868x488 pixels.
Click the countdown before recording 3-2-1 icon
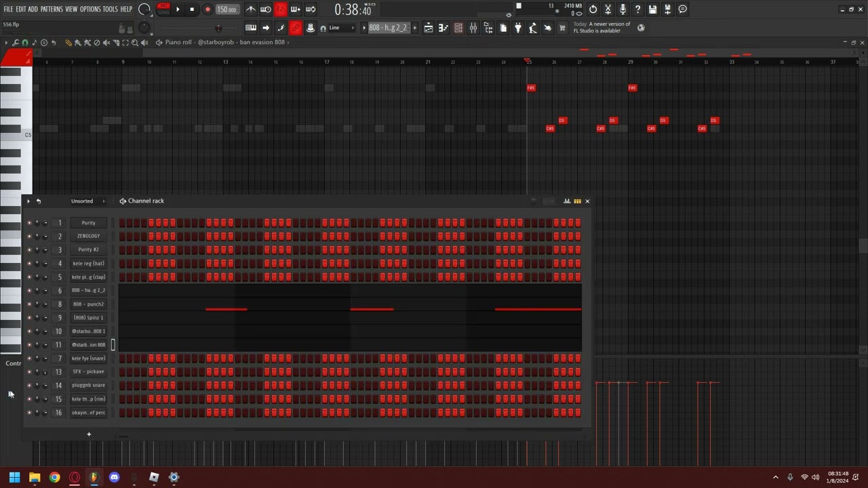coord(280,9)
